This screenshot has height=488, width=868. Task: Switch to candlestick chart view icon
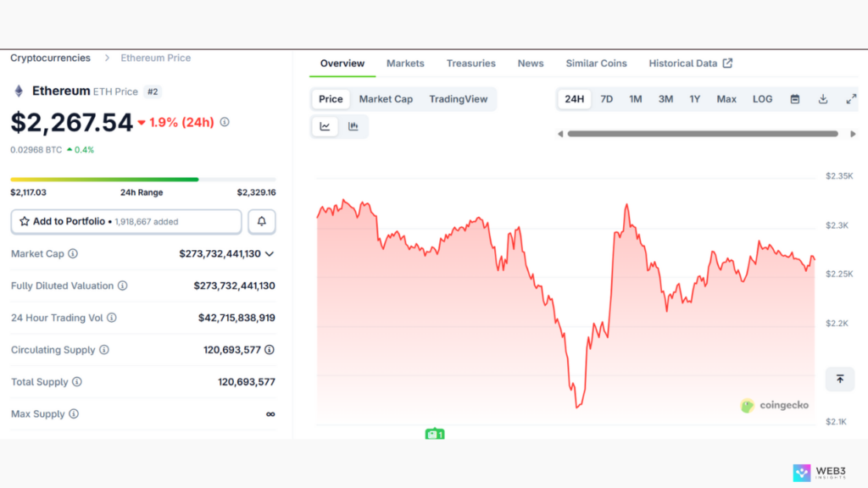353,126
